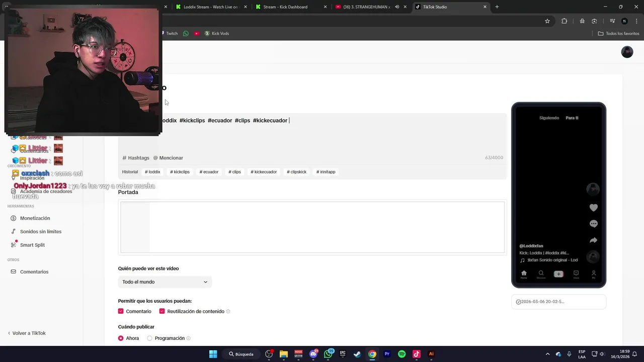Click the Hashtags button
This screenshot has height=362, width=644.
tap(136, 158)
